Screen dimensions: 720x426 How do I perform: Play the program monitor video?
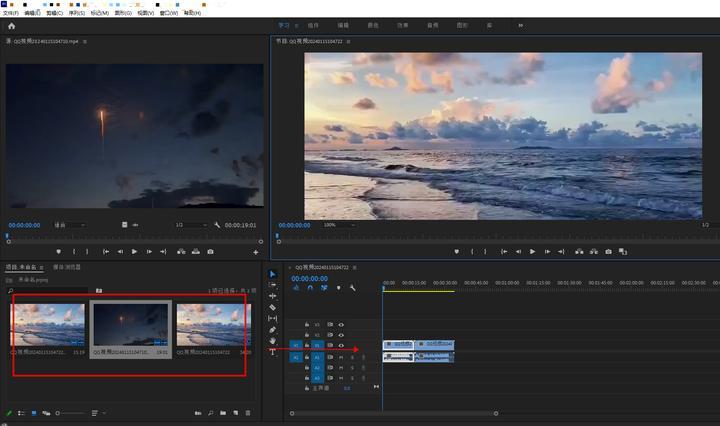click(x=532, y=251)
